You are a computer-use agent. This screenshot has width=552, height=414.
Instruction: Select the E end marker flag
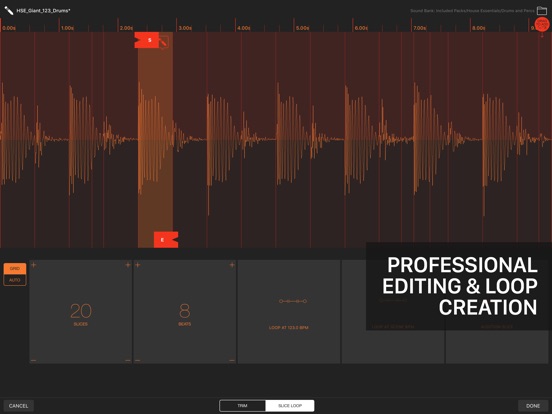pyautogui.click(x=166, y=240)
